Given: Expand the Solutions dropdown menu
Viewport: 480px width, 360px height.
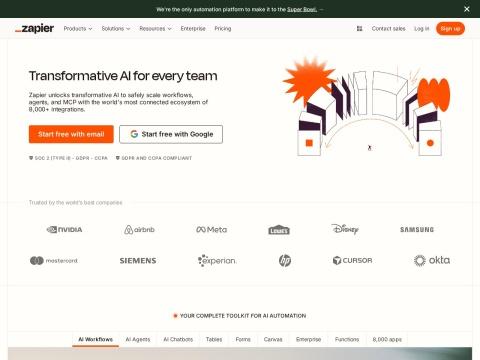Looking at the screenshot, I should [x=116, y=29].
